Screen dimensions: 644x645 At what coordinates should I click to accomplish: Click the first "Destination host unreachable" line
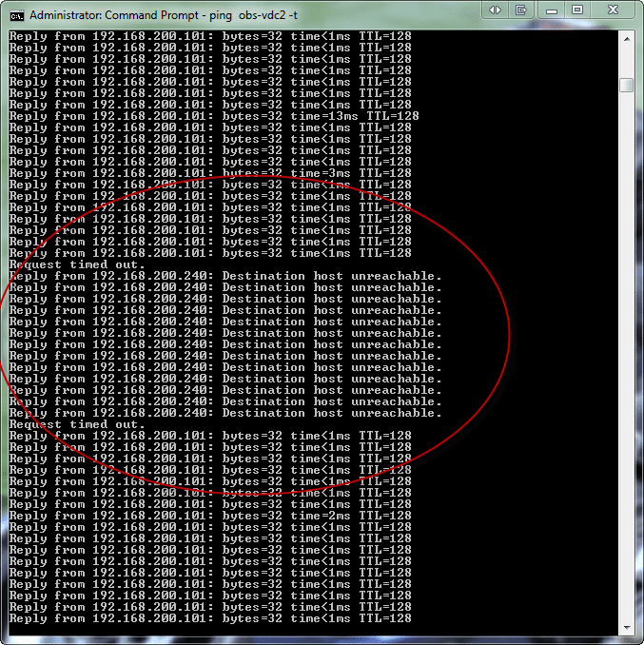coord(225,276)
